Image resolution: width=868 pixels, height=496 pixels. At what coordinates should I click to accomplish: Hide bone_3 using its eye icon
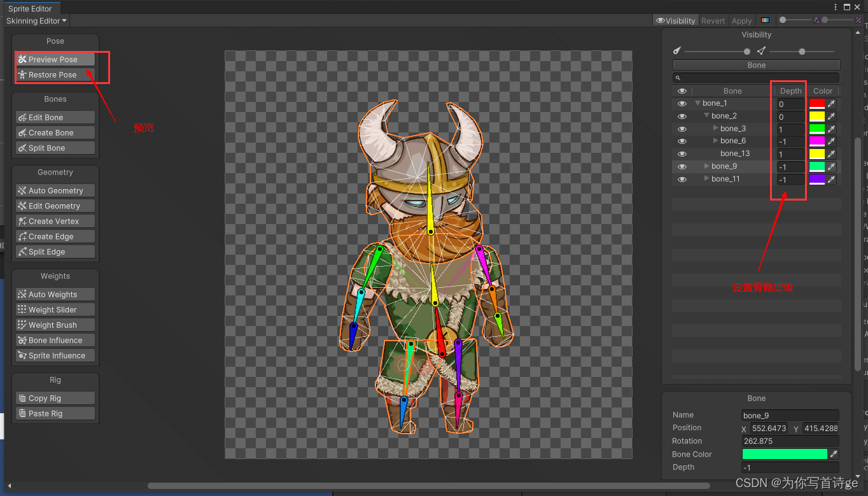(x=682, y=129)
